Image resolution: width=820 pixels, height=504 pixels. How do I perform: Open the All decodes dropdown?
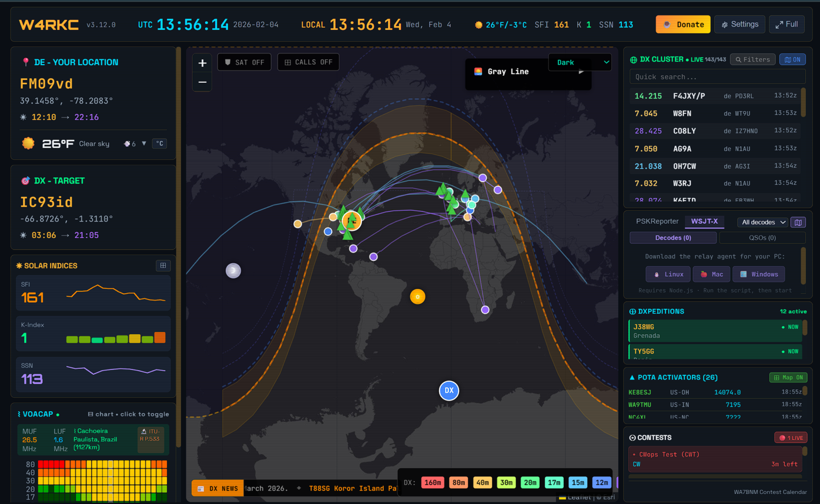763,222
